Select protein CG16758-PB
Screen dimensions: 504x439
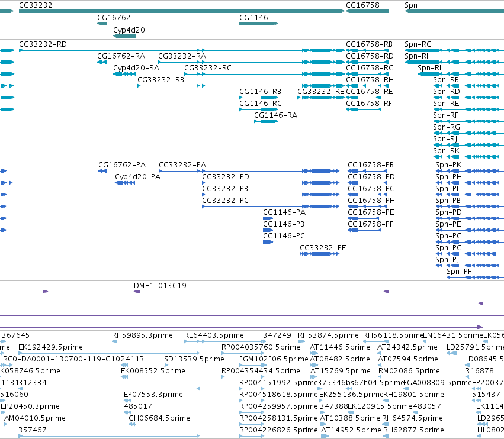pos(371,165)
